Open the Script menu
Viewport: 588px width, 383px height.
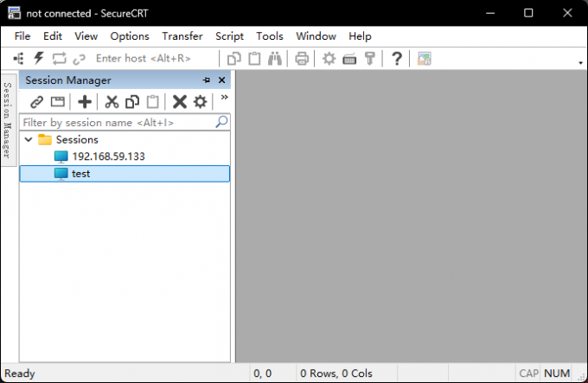click(229, 36)
